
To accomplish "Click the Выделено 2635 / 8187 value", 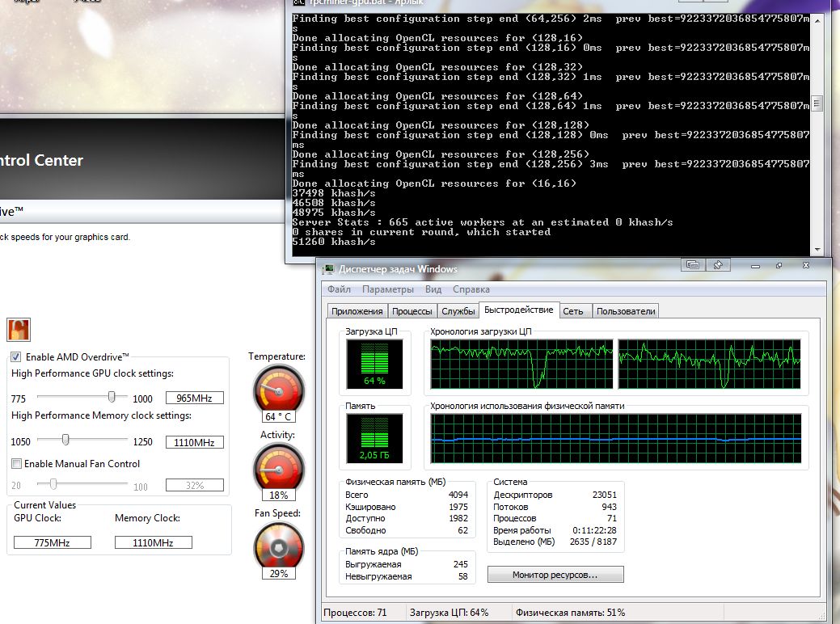I will pos(593,542).
